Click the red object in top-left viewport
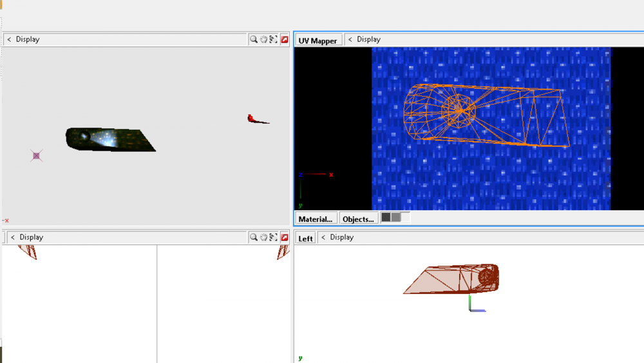This screenshot has height=363, width=644. pyautogui.click(x=258, y=119)
